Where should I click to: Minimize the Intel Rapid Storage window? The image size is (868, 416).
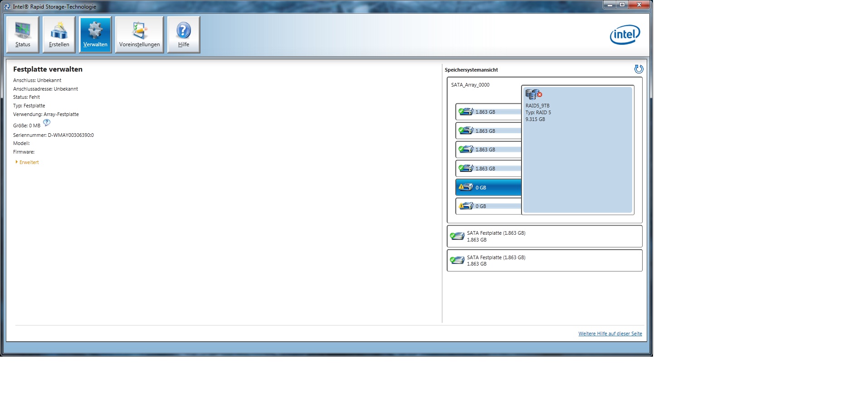610,5
